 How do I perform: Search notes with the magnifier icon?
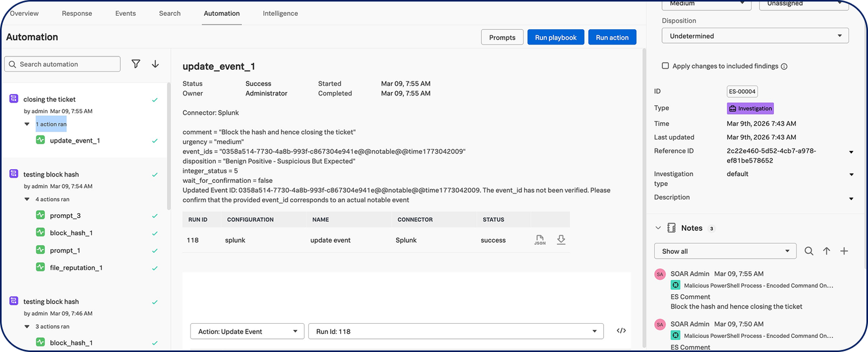click(808, 251)
